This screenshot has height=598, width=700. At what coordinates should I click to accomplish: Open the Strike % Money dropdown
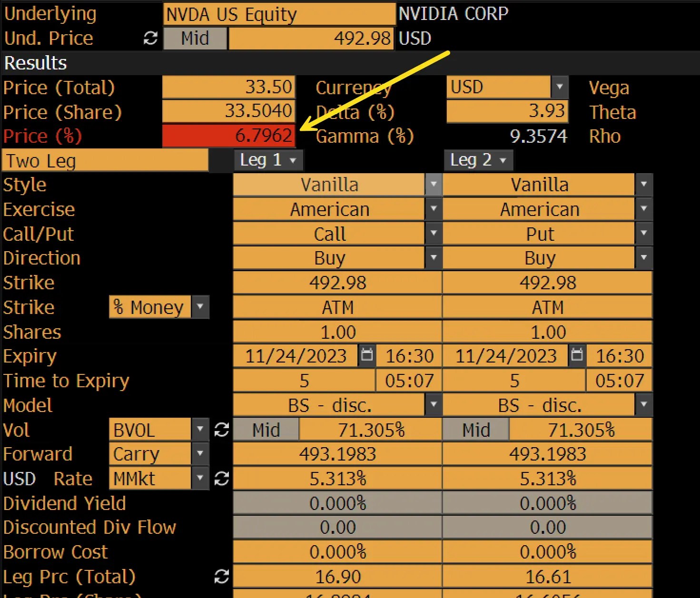coord(200,307)
